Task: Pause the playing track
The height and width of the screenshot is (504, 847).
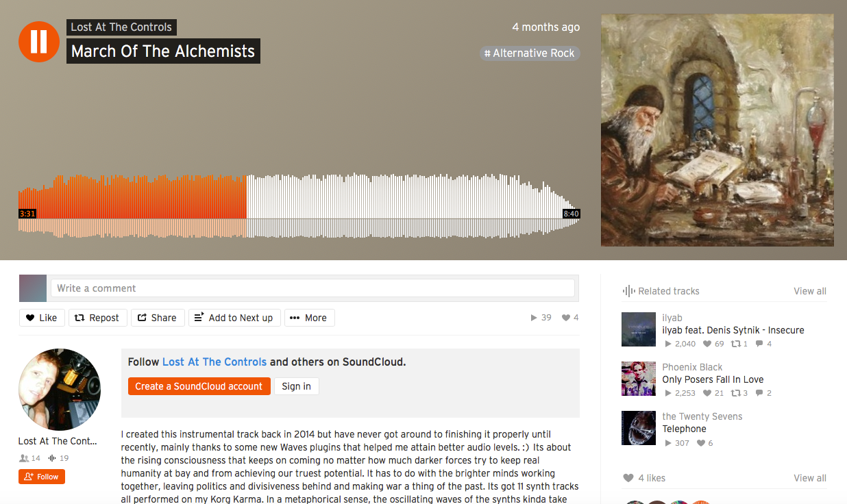Action: click(x=39, y=42)
